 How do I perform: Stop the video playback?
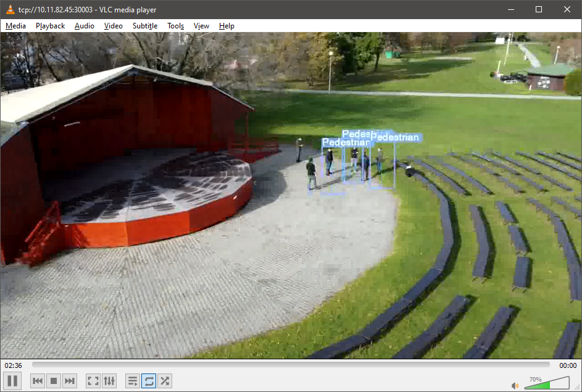[x=54, y=381]
